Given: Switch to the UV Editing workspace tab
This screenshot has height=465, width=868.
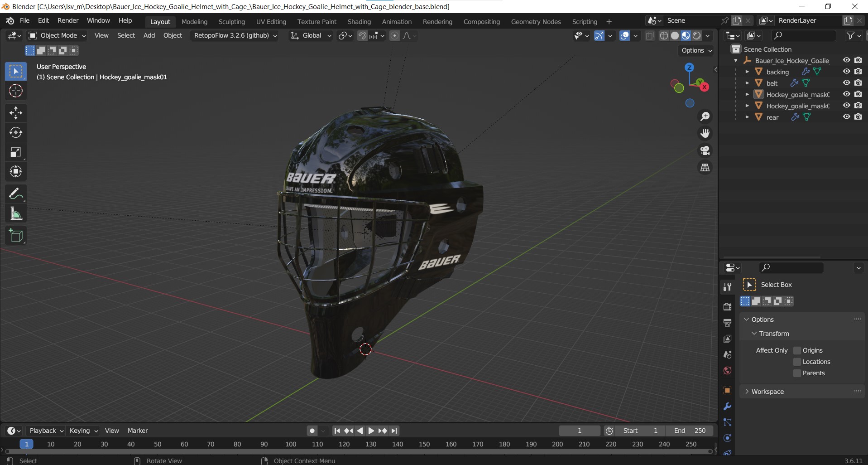Looking at the screenshot, I should point(271,22).
